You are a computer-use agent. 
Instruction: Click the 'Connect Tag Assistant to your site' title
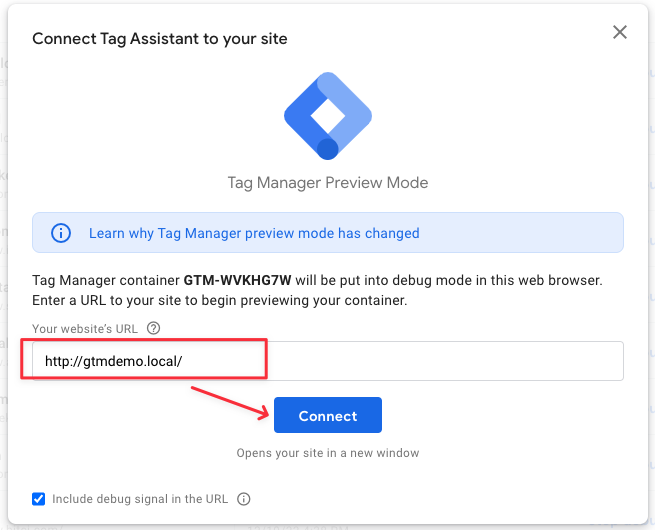coord(160,39)
